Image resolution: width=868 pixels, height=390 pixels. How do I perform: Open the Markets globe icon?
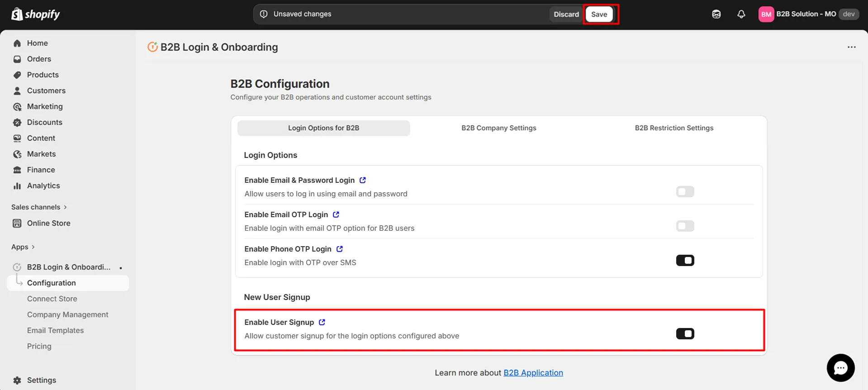tap(17, 154)
